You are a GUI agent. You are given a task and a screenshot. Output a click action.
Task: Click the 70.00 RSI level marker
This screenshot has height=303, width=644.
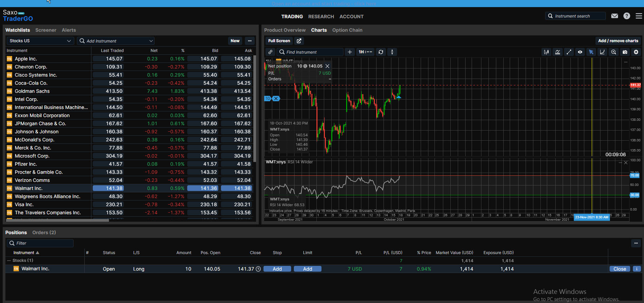coord(635,175)
